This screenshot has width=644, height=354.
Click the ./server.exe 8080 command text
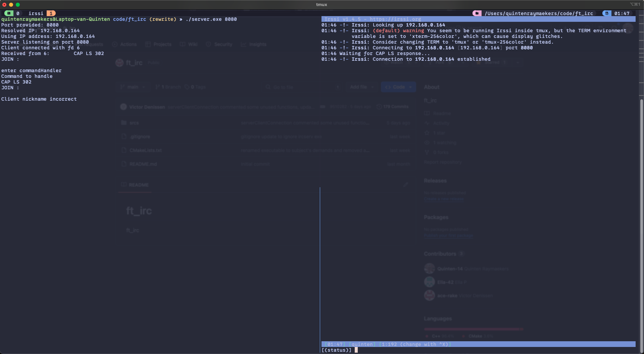pyautogui.click(x=211, y=19)
